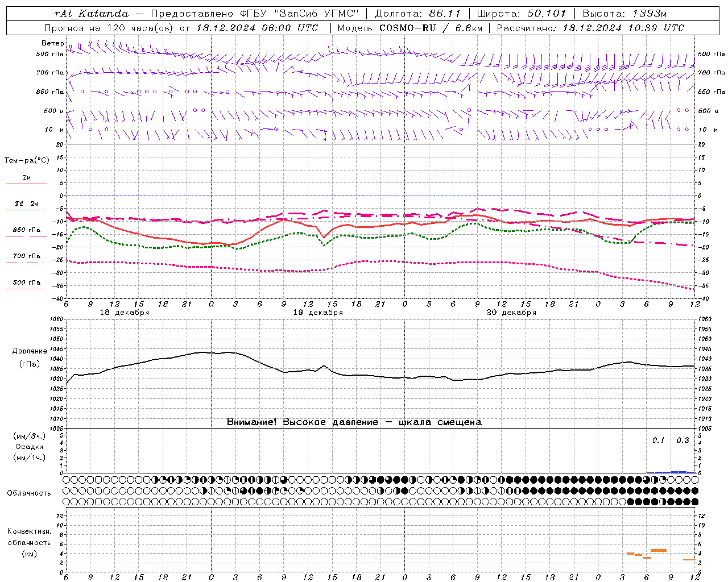Click the Тем-ра(°C) temperature axis title
The width and height of the screenshot is (728, 582).
(x=27, y=161)
